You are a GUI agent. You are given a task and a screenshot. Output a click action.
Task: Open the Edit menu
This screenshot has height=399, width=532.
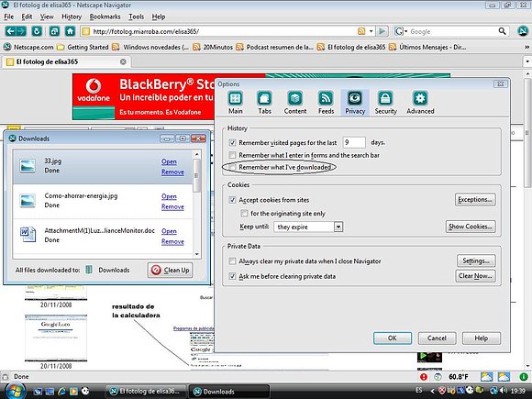(x=27, y=17)
